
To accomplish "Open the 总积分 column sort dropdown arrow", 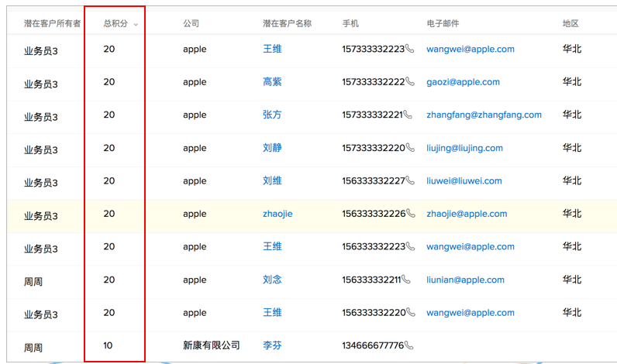I will 136,24.
